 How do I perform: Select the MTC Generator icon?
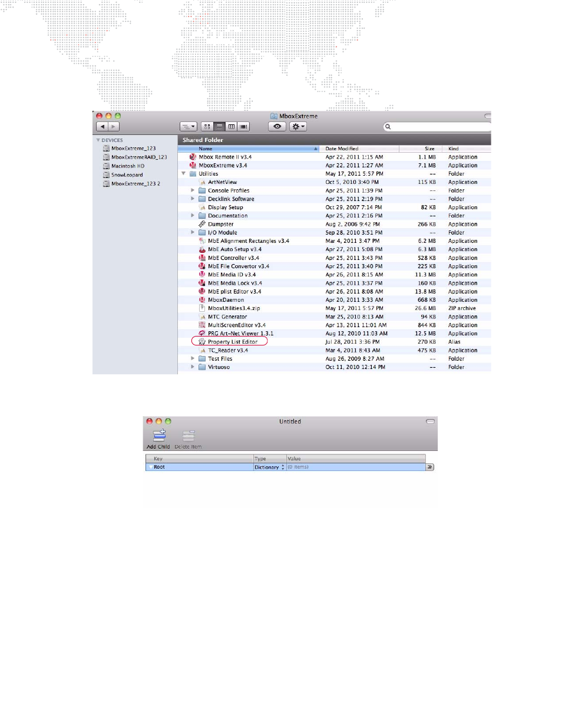pos(202,317)
